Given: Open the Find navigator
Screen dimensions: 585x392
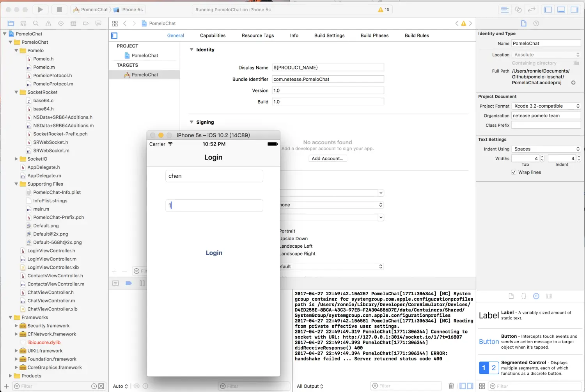Looking at the screenshot, I should (x=36, y=23).
